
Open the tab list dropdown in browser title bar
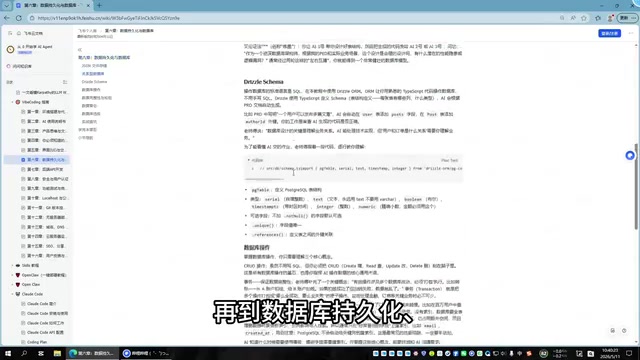click(x=7, y=5)
